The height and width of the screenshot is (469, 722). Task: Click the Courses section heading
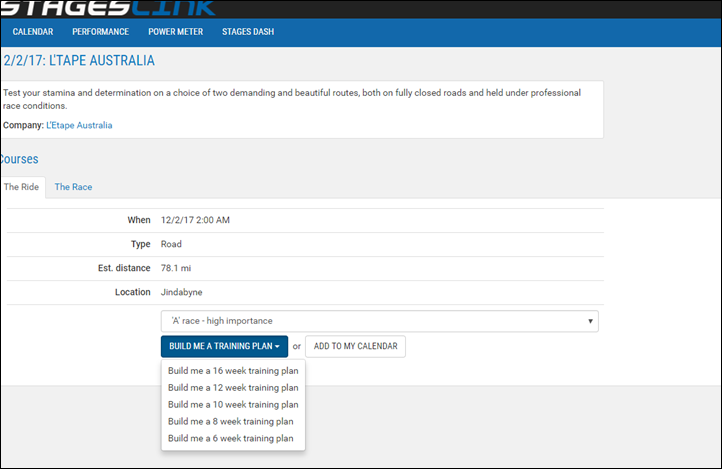(19, 159)
